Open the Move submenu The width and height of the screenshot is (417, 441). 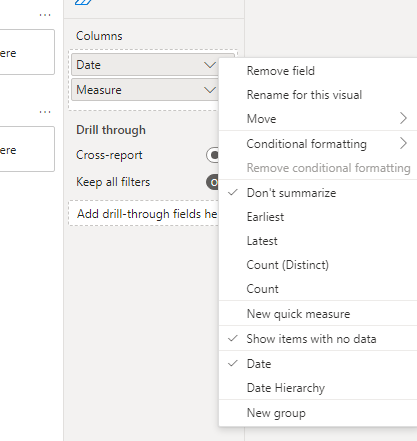point(318,119)
